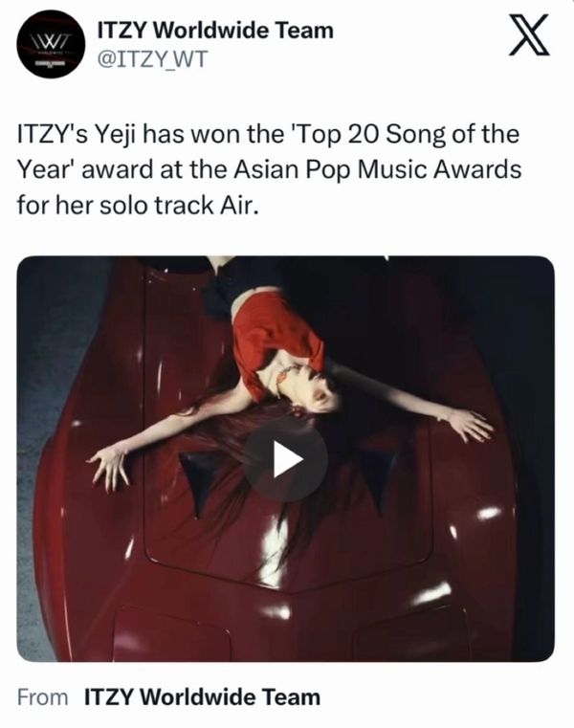Open the @ITZY_WT handle
This screenshot has width=574, height=728.
click(x=151, y=59)
